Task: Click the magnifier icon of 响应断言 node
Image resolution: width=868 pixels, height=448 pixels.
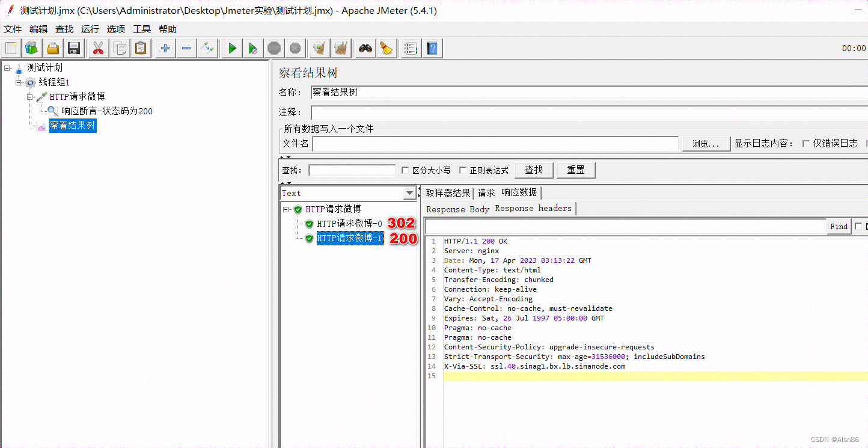Action: pos(53,111)
